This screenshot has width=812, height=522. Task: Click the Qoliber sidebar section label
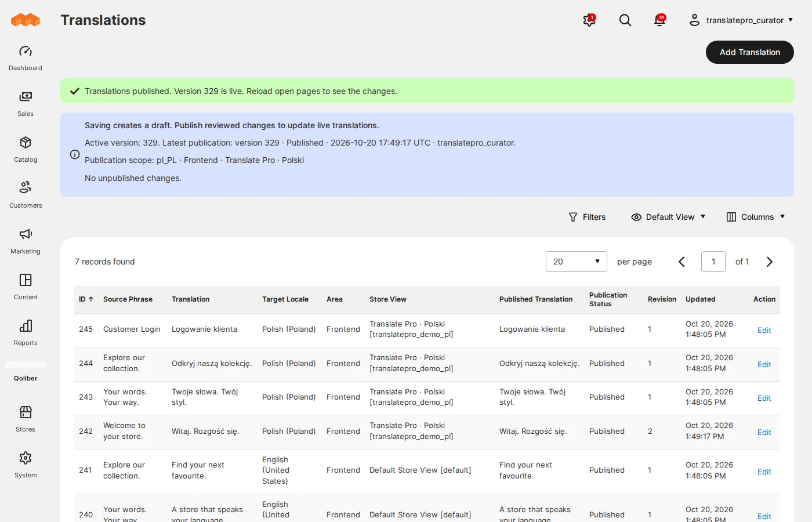pos(26,378)
